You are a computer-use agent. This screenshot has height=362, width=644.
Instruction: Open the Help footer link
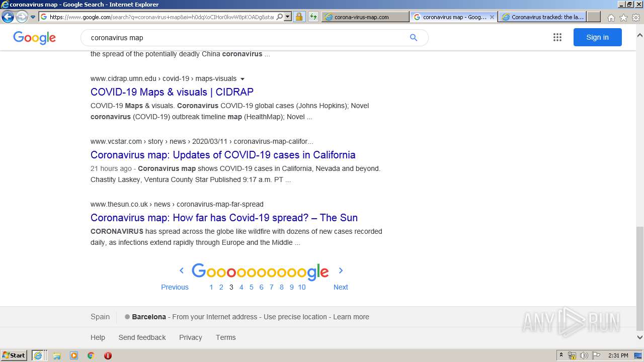pyautogui.click(x=98, y=337)
